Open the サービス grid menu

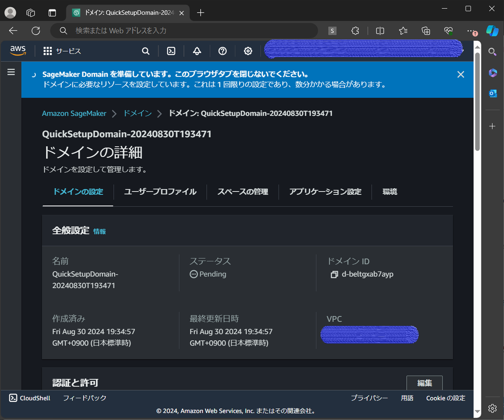(x=62, y=51)
